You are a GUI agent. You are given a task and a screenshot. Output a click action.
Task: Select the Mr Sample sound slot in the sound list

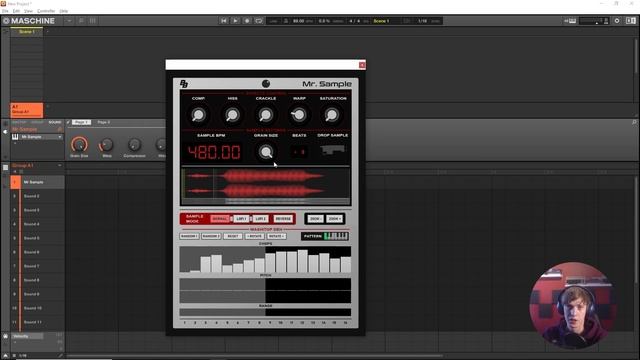pyautogui.click(x=38, y=182)
